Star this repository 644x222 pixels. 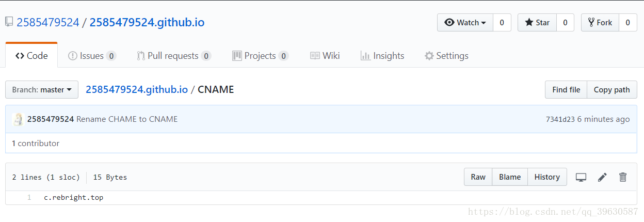coord(537,23)
